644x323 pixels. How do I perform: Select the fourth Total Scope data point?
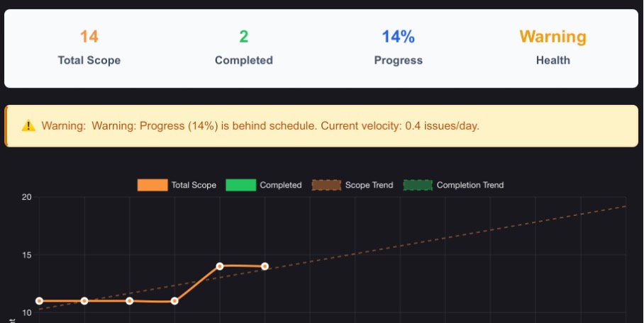click(174, 301)
